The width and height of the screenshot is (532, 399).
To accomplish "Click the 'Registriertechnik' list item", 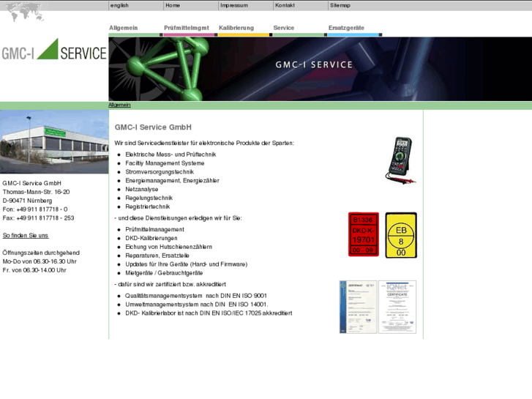I will point(148,206).
